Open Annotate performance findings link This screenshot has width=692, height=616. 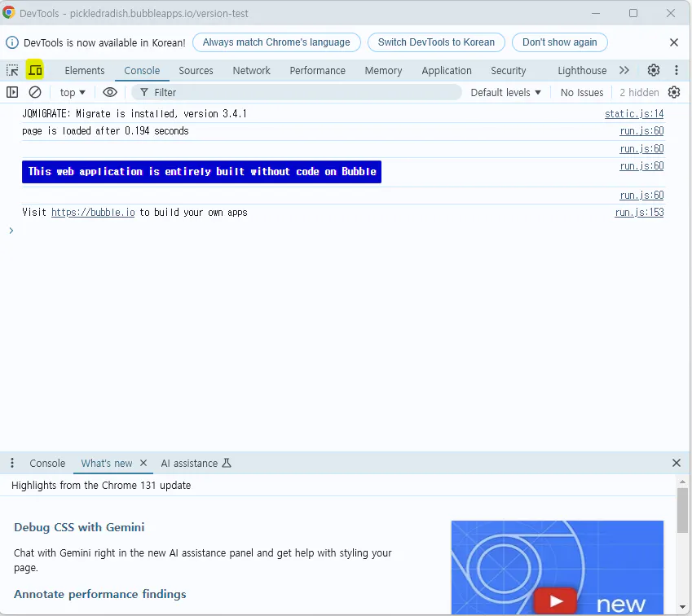[99, 594]
